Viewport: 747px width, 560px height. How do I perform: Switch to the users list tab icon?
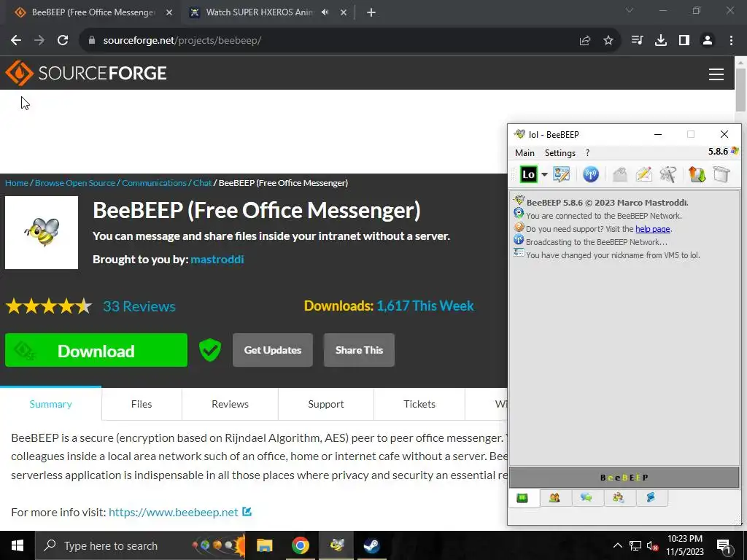coord(554,497)
